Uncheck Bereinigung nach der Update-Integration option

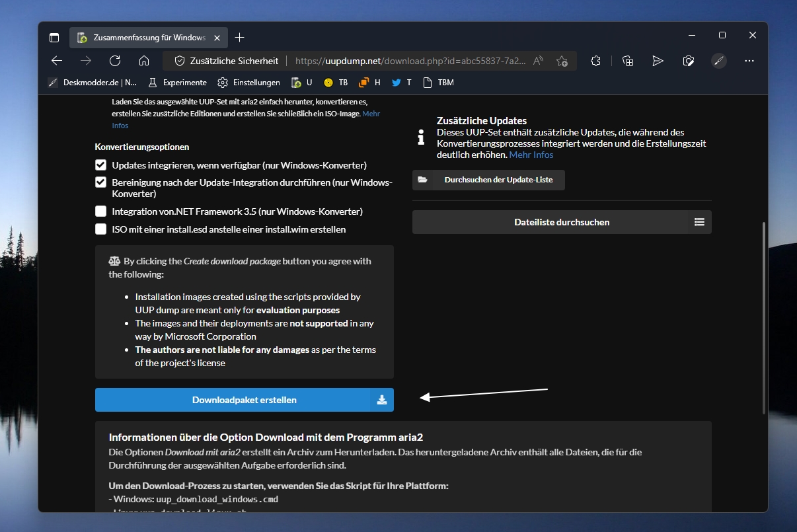coord(100,182)
